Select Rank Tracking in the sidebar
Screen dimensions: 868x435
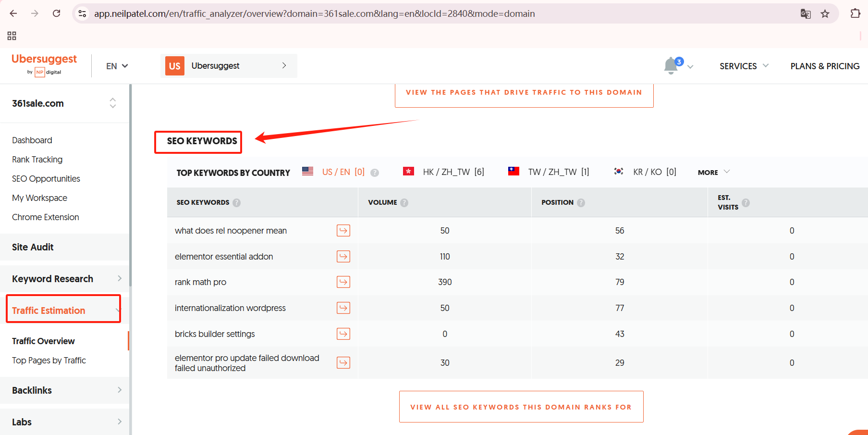pyautogui.click(x=37, y=159)
